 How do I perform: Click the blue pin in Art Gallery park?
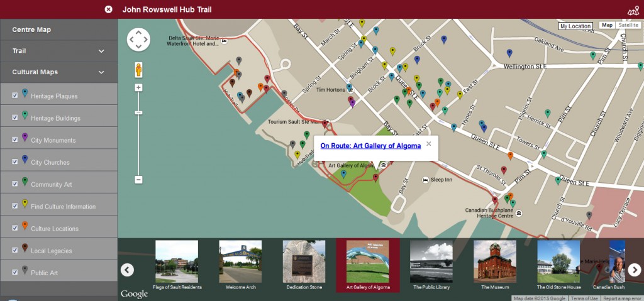(343, 174)
